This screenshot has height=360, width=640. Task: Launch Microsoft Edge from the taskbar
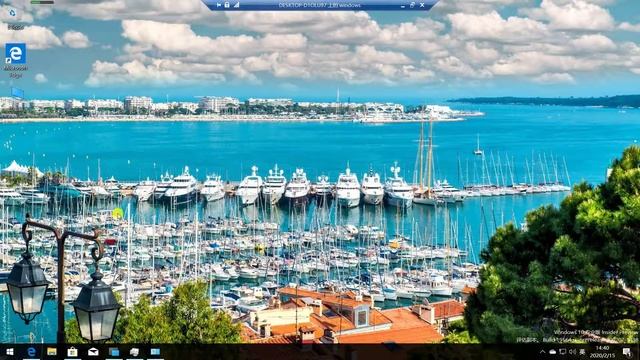[31, 351]
